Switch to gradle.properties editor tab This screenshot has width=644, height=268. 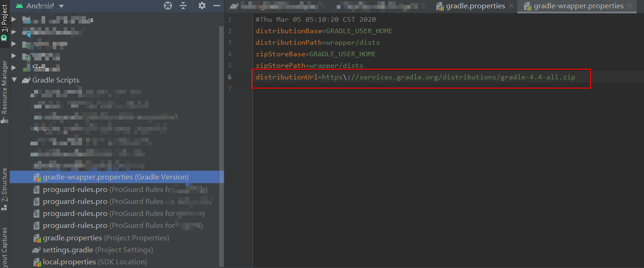coord(475,6)
